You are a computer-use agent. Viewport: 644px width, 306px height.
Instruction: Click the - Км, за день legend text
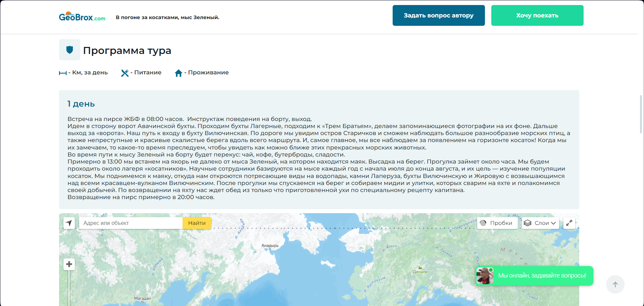[88, 72]
